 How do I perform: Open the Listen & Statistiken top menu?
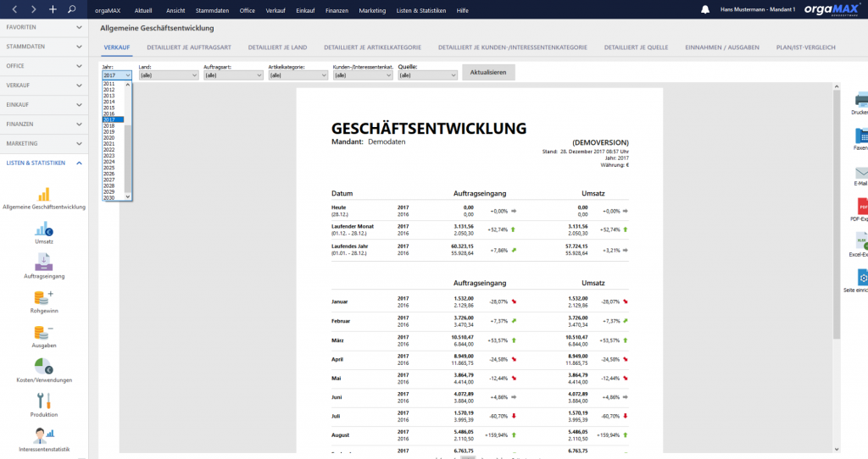click(420, 10)
